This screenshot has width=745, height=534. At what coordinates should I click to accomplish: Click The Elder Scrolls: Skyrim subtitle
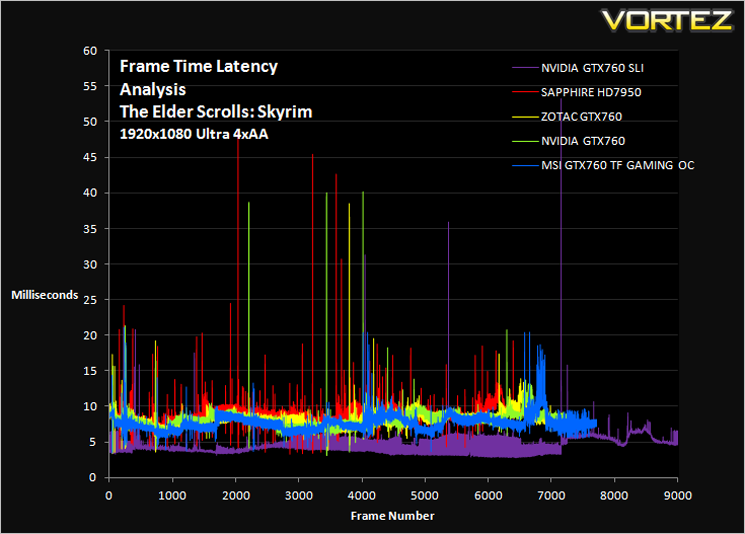(216, 112)
